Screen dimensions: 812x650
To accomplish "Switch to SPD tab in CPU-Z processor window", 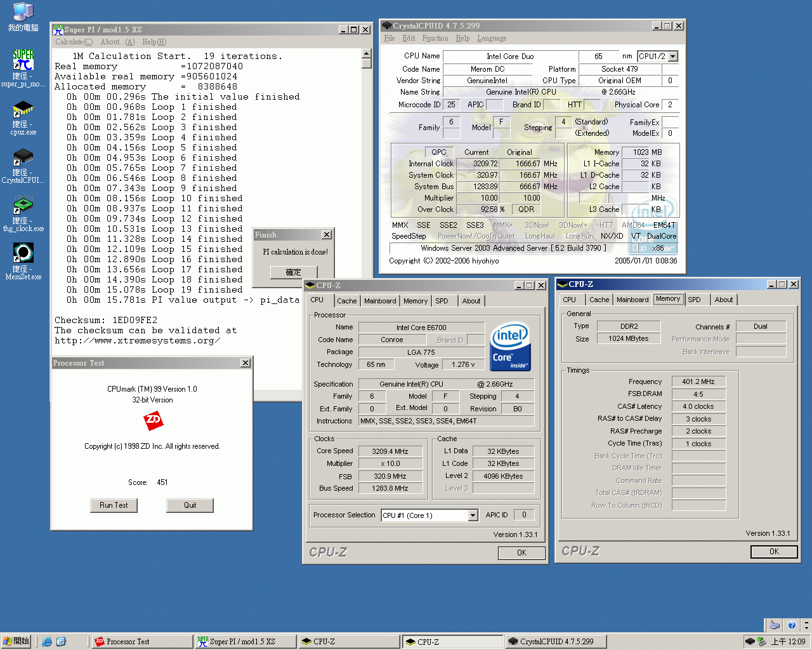I will pyautogui.click(x=442, y=301).
